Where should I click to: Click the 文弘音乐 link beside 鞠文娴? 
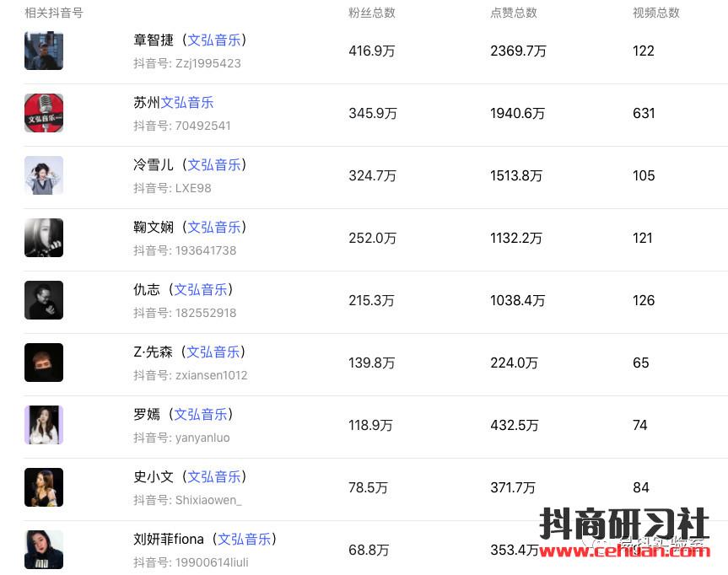click(213, 228)
